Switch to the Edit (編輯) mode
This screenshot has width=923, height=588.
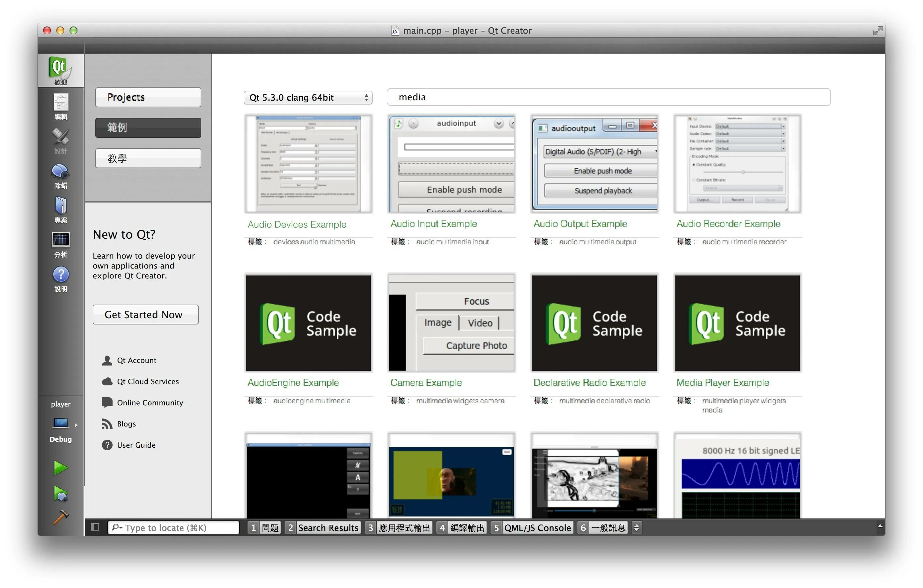[x=61, y=107]
